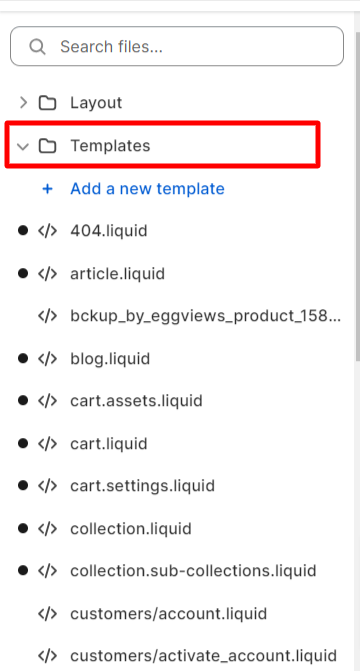Open the Templates folder row
This screenshot has width=360, height=671.
tap(162, 145)
